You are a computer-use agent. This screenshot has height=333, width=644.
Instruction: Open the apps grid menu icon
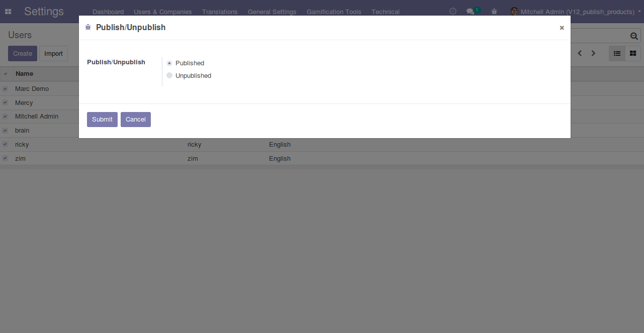click(x=8, y=12)
